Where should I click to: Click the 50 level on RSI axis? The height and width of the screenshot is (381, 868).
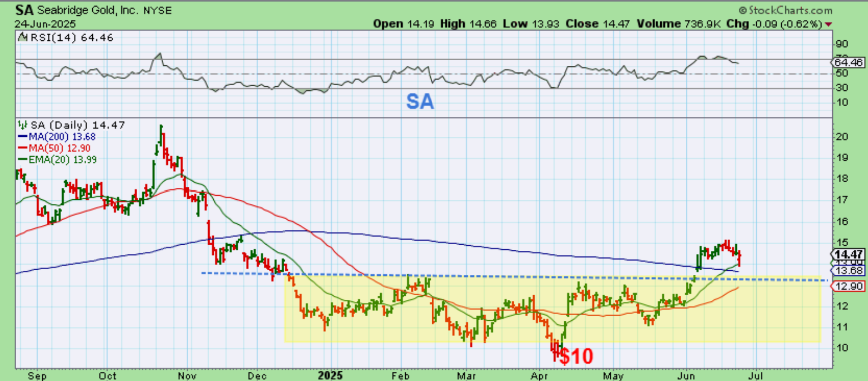point(842,73)
